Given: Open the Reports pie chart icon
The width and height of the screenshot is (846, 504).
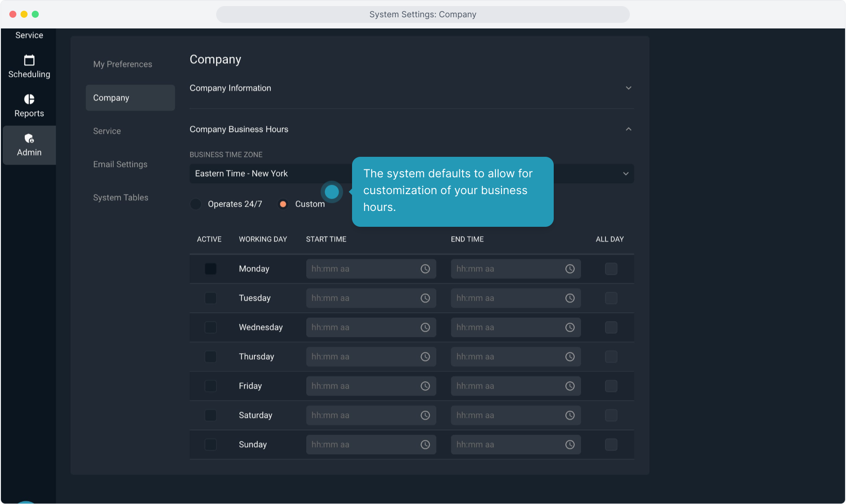Looking at the screenshot, I should [29, 99].
